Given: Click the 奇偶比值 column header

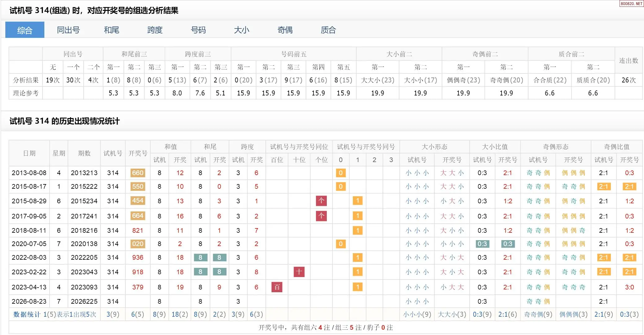Looking at the screenshot, I should [x=617, y=147].
